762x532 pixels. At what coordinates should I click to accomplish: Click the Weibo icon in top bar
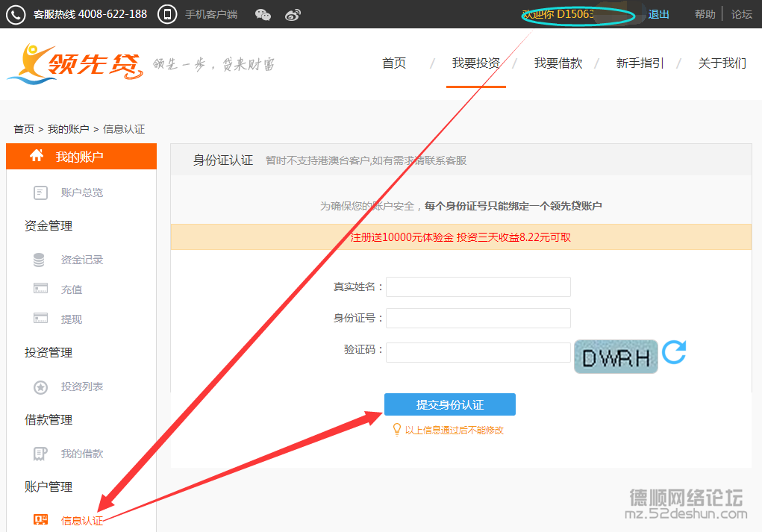point(293,14)
